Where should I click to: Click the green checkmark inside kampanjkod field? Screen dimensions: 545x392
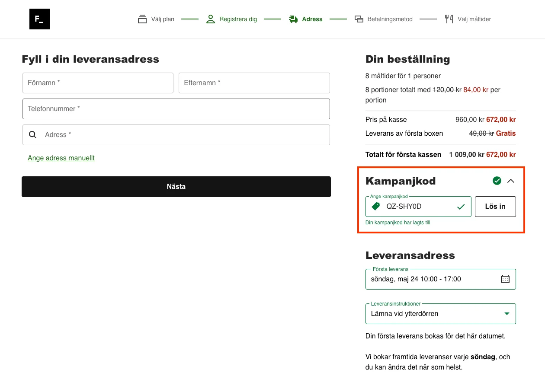click(461, 207)
